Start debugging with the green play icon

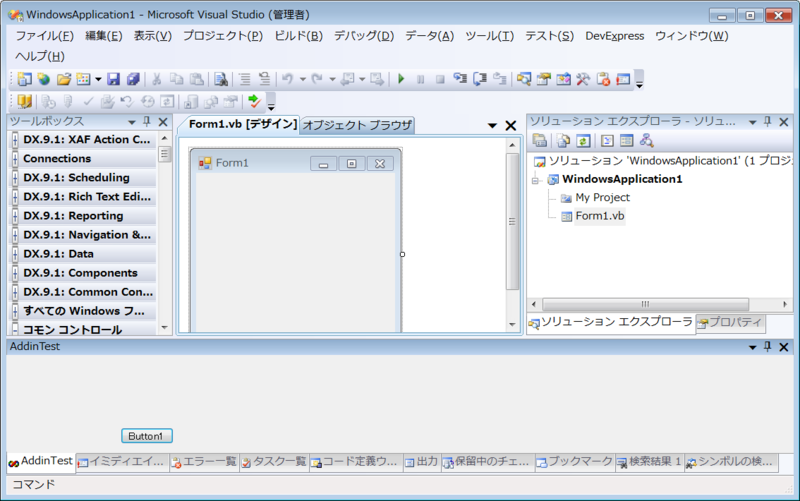[401, 79]
